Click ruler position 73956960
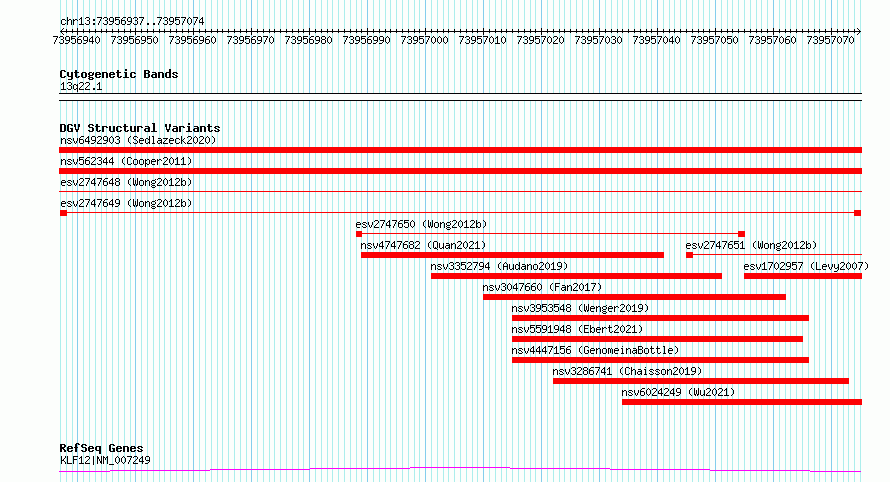The height and width of the screenshot is (482, 890). pos(192,40)
